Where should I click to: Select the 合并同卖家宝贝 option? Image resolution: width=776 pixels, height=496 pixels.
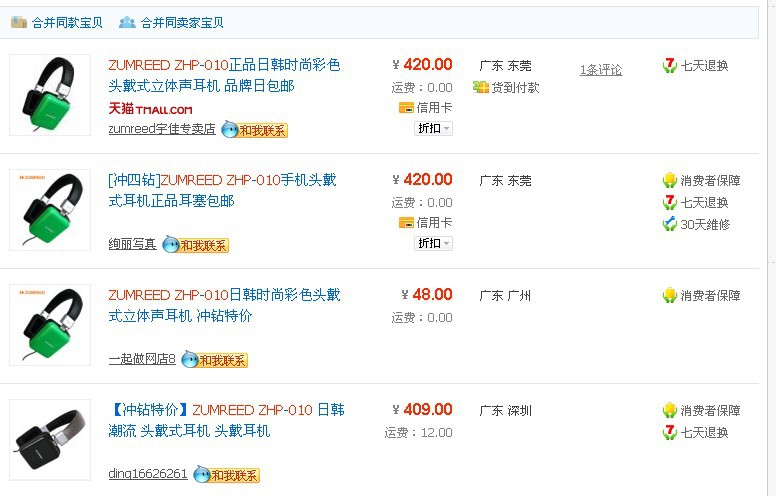pos(182,23)
